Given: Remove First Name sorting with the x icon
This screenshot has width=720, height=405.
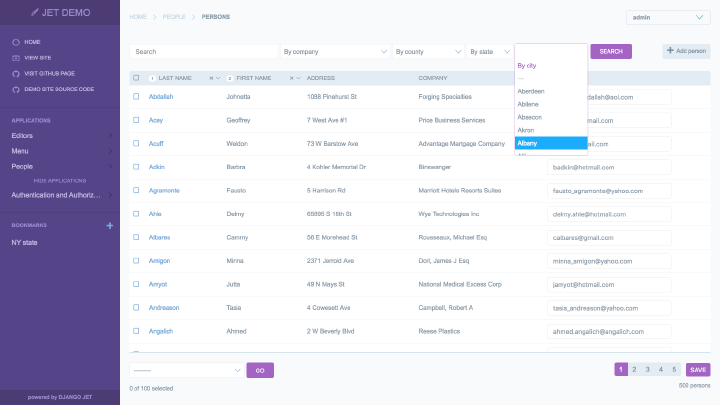Looking at the screenshot, I should click(292, 79).
